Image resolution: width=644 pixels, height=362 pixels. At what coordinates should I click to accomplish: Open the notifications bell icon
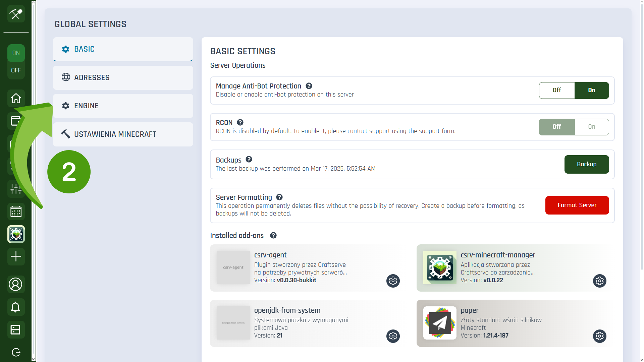(15, 307)
